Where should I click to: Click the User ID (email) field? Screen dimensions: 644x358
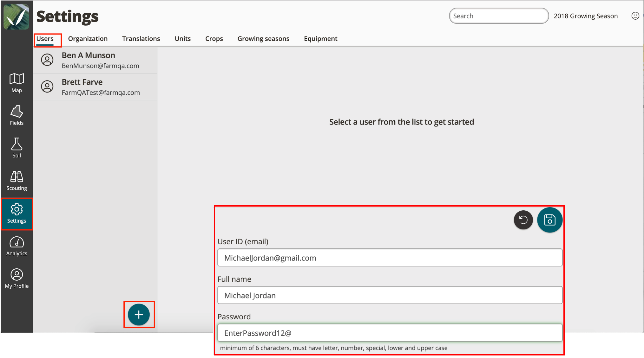point(390,258)
